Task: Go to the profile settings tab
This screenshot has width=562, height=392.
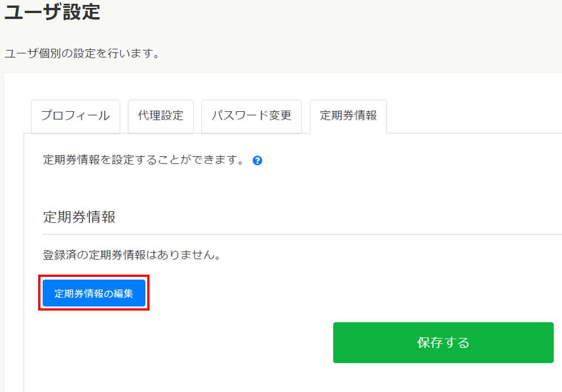Action: (x=75, y=116)
